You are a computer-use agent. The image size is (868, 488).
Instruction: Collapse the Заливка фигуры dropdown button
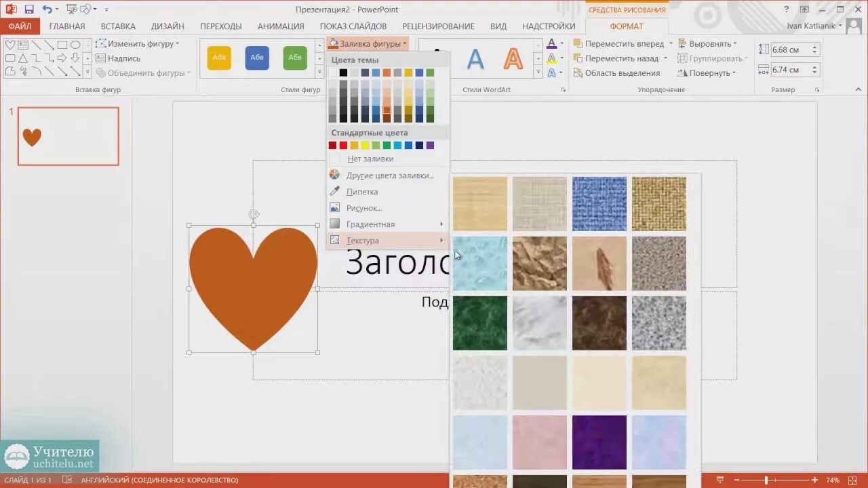click(368, 43)
